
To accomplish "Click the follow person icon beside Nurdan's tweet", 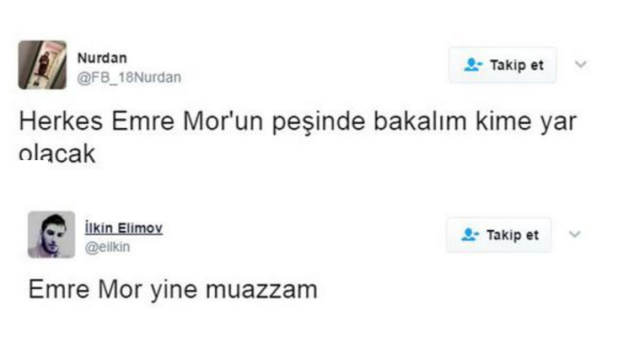I will click(472, 65).
